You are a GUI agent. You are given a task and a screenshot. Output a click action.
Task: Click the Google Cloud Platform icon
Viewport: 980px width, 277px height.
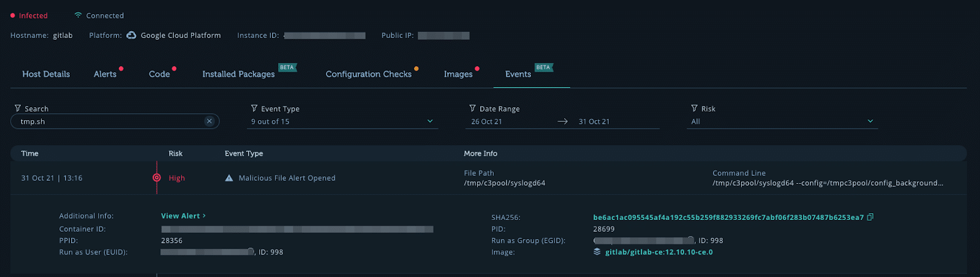click(x=131, y=36)
